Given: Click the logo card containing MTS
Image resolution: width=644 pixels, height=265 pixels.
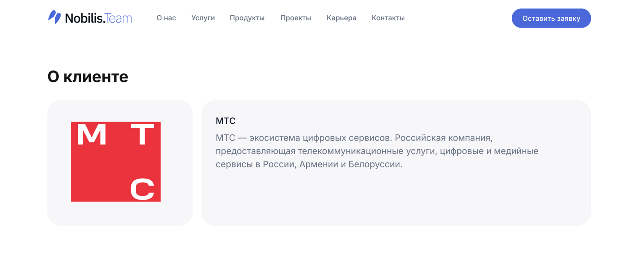Looking at the screenshot, I should (120, 162).
